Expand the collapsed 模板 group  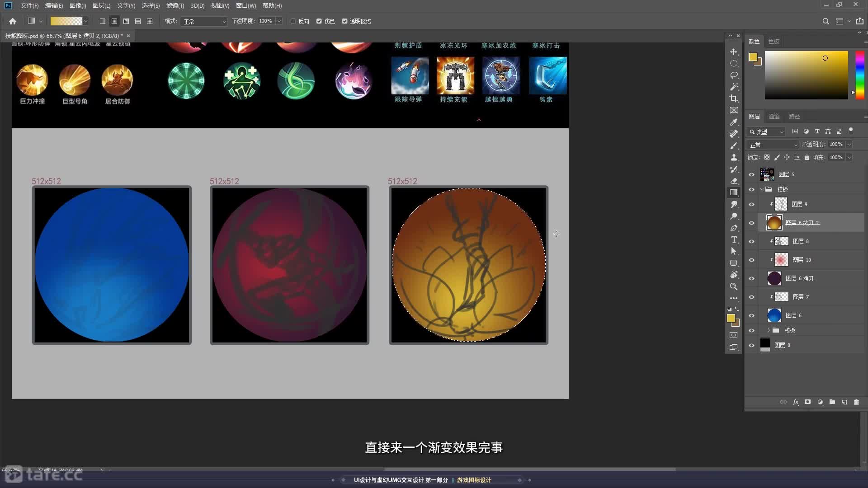768,330
